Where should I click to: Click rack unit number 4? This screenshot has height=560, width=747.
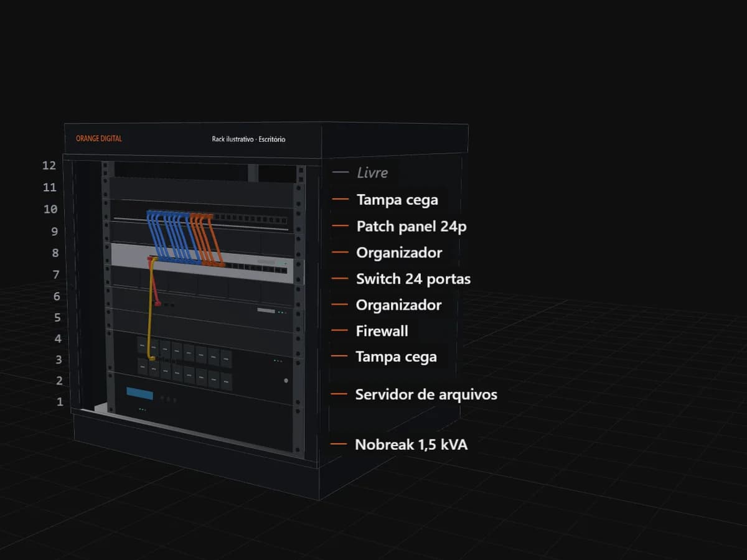tap(59, 339)
